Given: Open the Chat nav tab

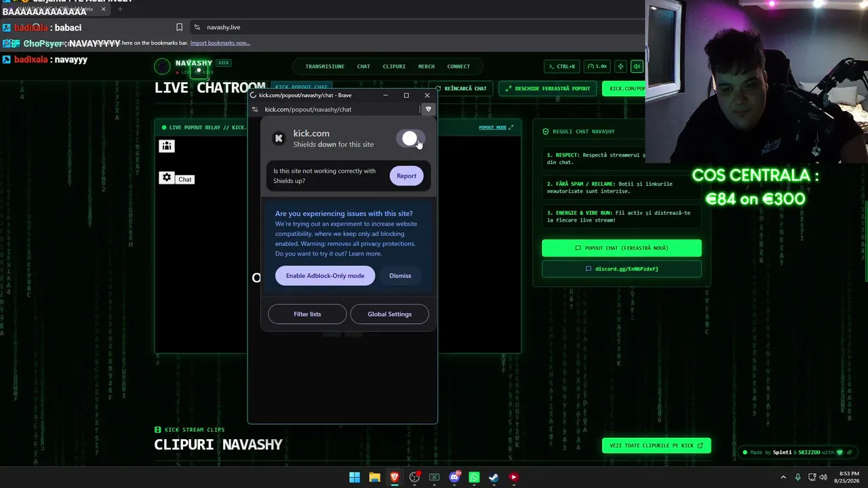Looking at the screenshot, I should point(363,66).
